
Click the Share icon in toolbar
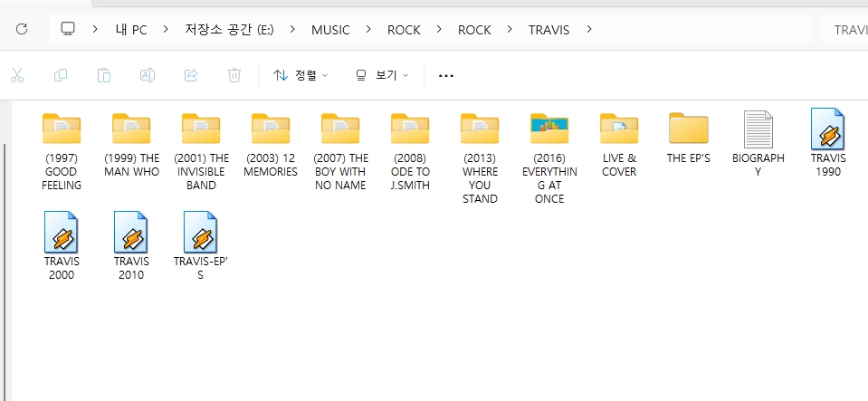191,75
